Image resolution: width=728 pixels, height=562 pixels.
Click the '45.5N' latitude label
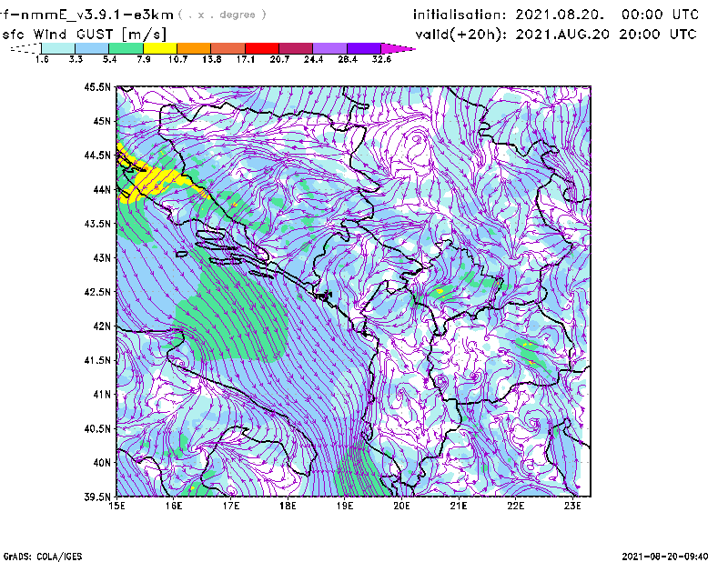click(x=97, y=86)
